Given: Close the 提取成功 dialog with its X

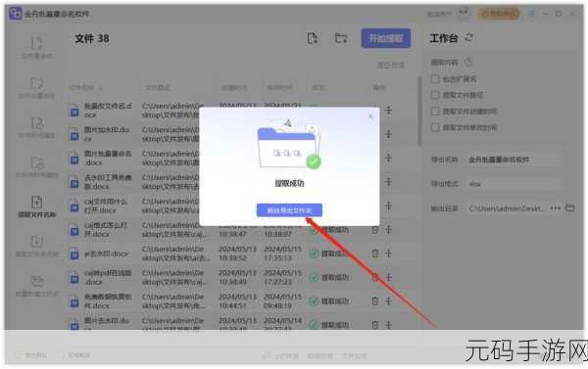Looking at the screenshot, I should pyautogui.click(x=370, y=116).
